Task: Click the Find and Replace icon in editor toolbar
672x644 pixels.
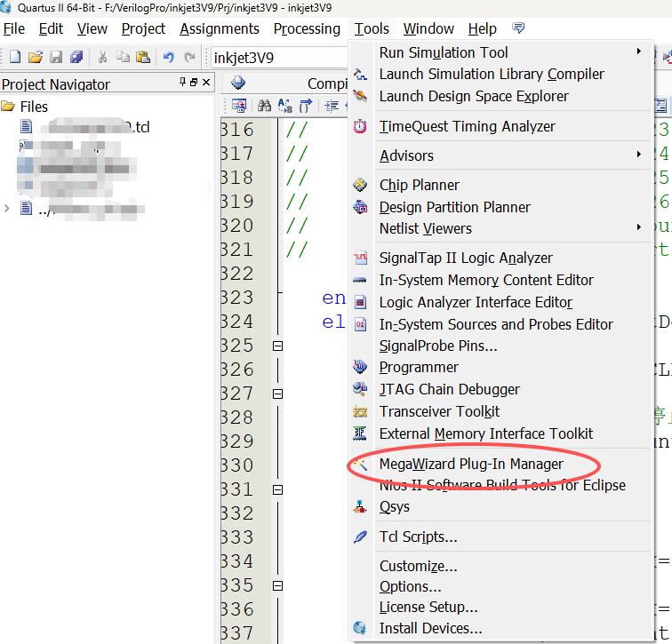Action: [285, 106]
